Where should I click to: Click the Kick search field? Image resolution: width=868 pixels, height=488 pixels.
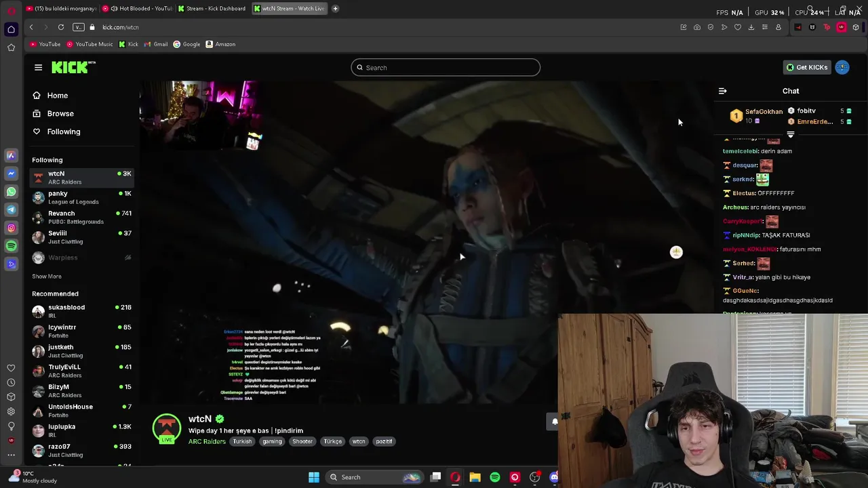(446, 67)
